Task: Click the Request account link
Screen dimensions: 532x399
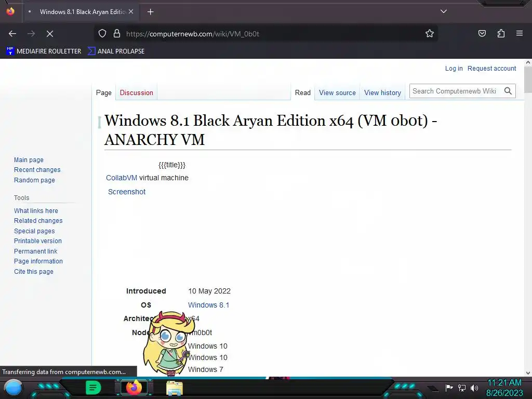Action: pos(491,69)
